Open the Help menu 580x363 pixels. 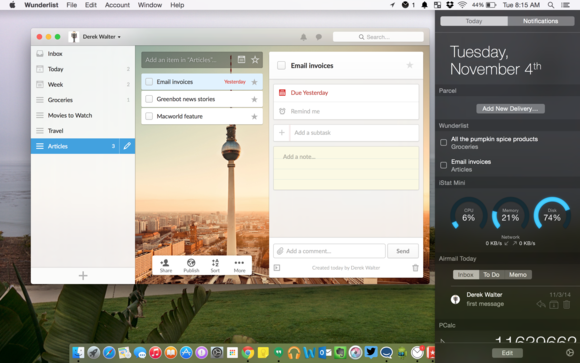point(177,5)
